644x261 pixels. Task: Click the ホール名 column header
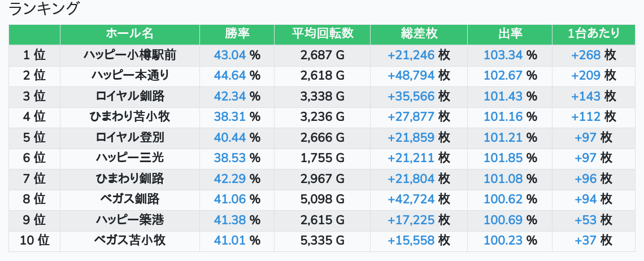coord(129,34)
